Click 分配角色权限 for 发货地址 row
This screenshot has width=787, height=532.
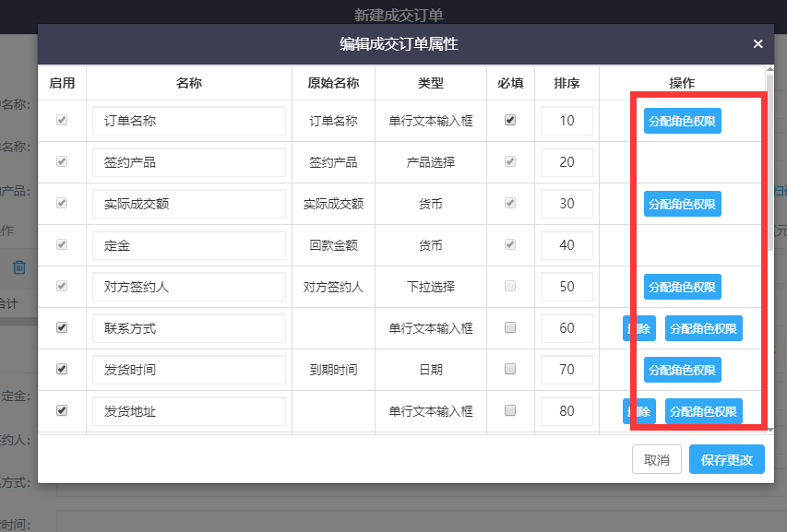tap(703, 411)
